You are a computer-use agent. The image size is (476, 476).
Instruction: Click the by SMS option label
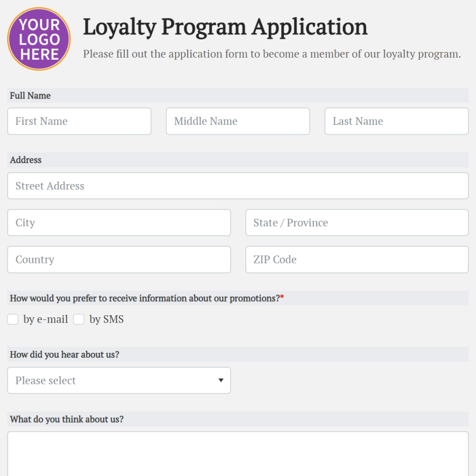click(x=106, y=319)
